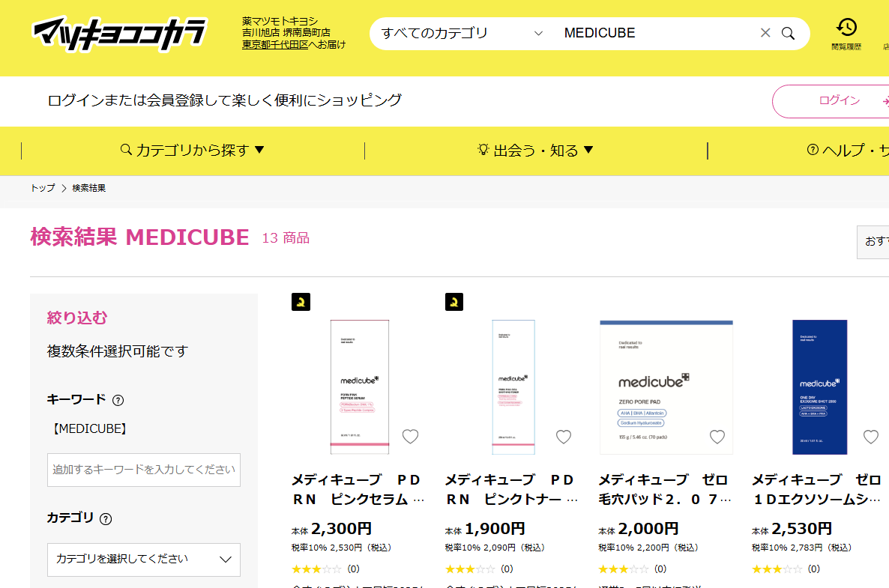This screenshot has width=889, height=588.
Task: Open the PDRN ピンクトナー product image
Action: [513, 387]
